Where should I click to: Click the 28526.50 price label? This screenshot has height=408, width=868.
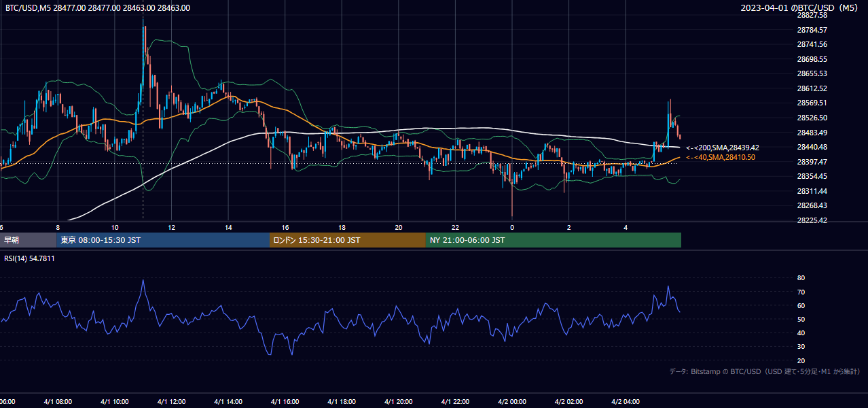pyautogui.click(x=812, y=118)
